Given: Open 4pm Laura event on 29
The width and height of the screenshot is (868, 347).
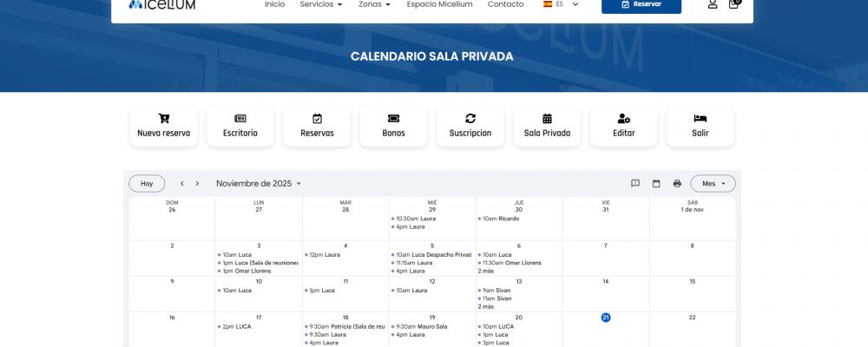Looking at the screenshot, I should (x=408, y=227).
